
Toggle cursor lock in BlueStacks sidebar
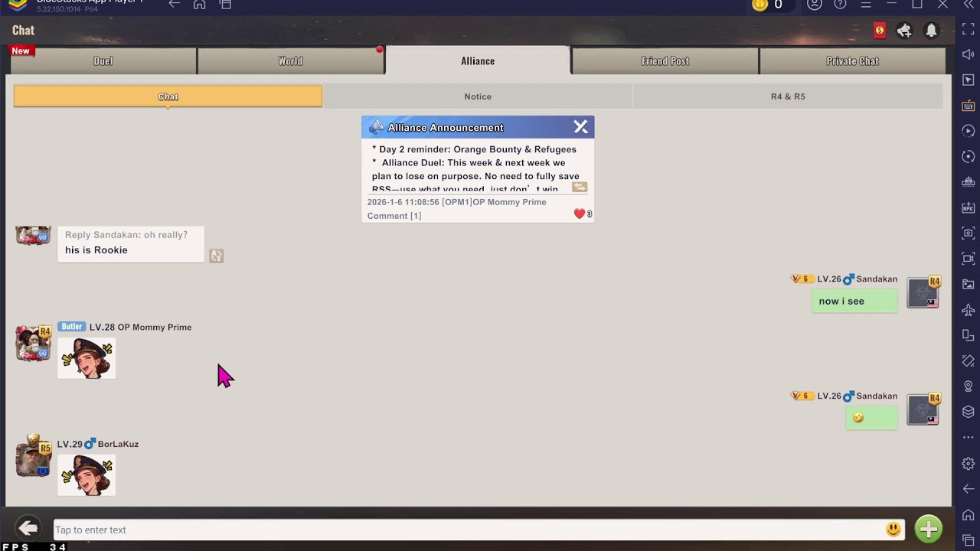968,80
